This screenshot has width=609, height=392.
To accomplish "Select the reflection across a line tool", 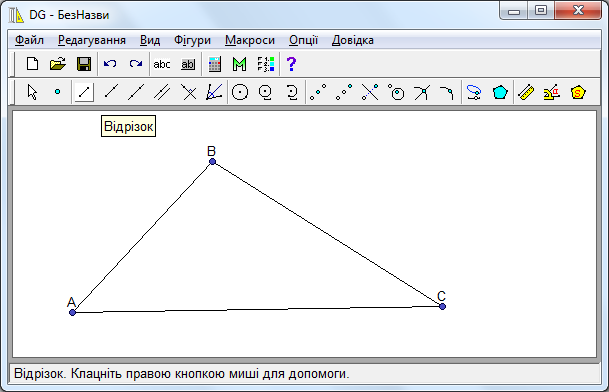I will (x=370, y=92).
